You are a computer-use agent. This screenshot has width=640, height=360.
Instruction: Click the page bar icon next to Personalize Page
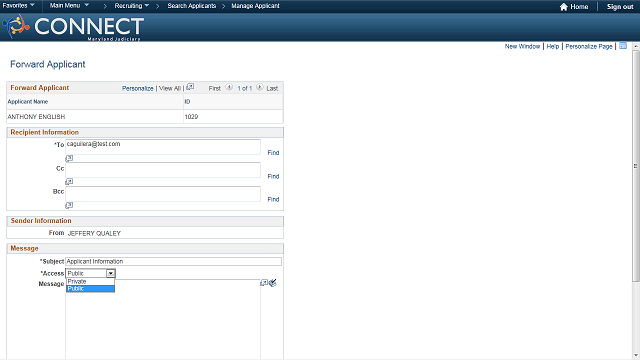(623, 46)
